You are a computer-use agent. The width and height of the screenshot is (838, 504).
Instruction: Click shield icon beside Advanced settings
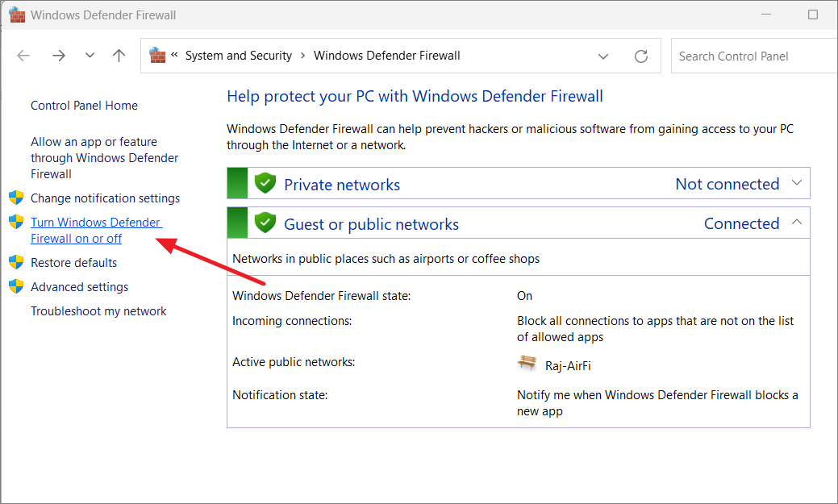pyautogui.click(x=17, y=286)
